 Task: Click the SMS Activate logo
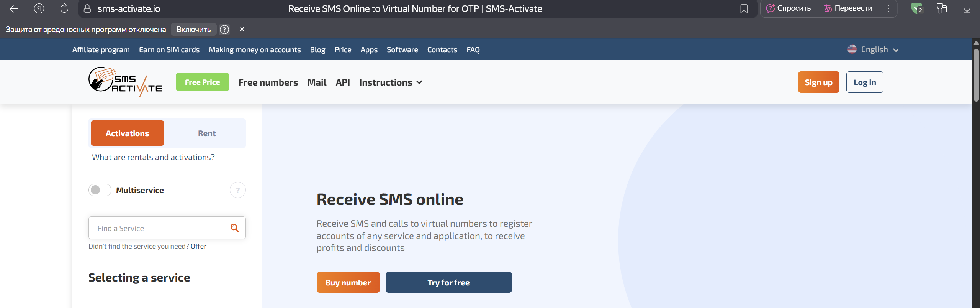tap(125, 82)
